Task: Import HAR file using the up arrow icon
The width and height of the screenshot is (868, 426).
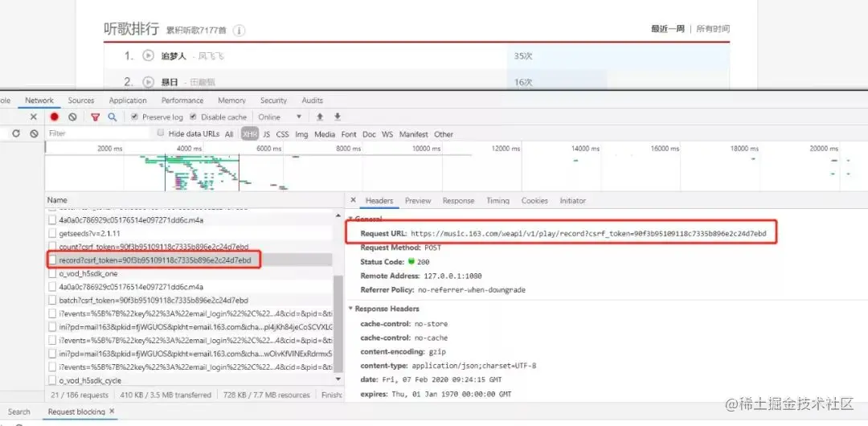Action: pos(319,117)
